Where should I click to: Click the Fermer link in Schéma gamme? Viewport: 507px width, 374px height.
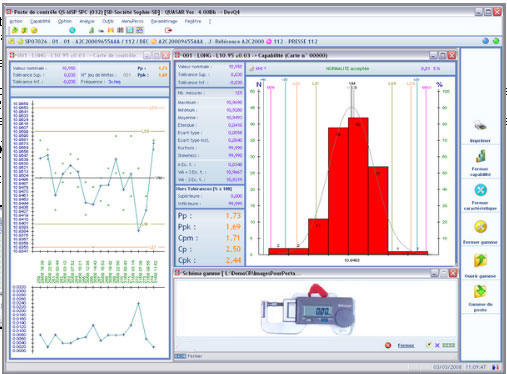406,345
